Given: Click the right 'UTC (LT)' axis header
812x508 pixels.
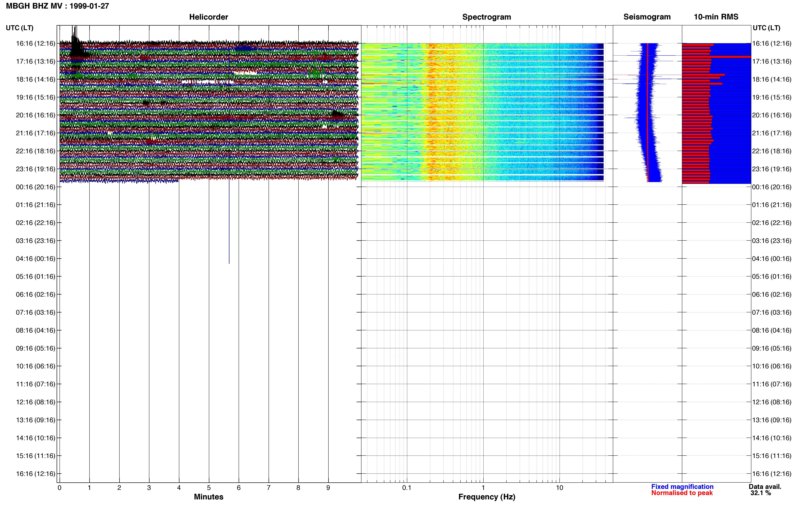Looking at the screenshot, I should point(766,28).
